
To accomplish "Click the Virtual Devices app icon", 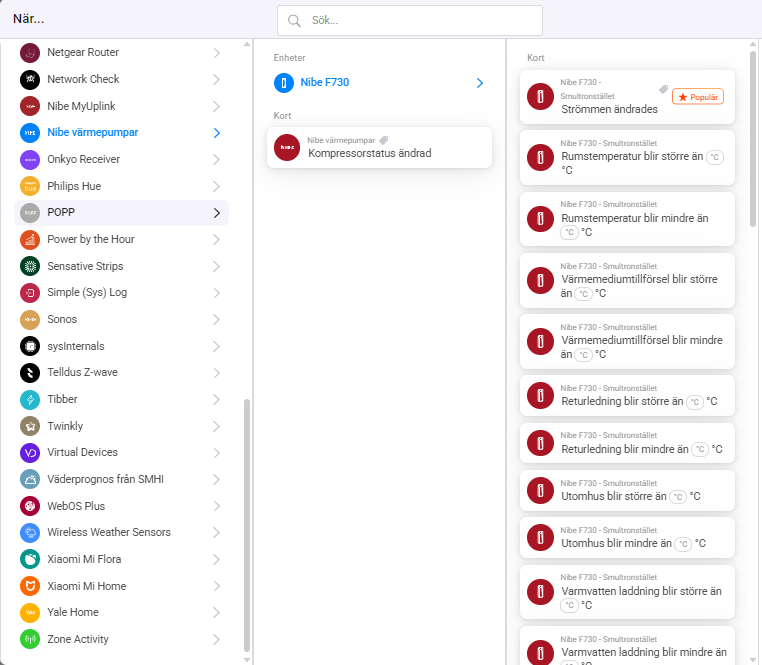I will point(30,453).
